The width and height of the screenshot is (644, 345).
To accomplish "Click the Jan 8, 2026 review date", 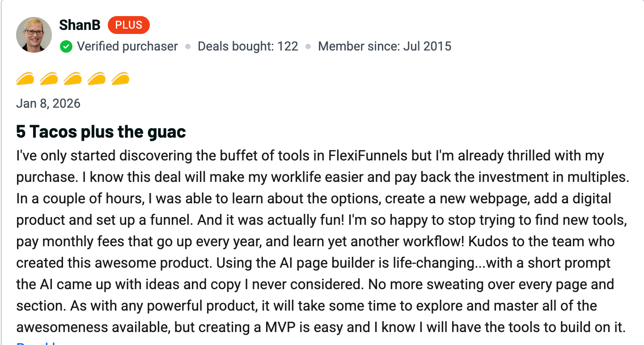I will click(48, 104).
